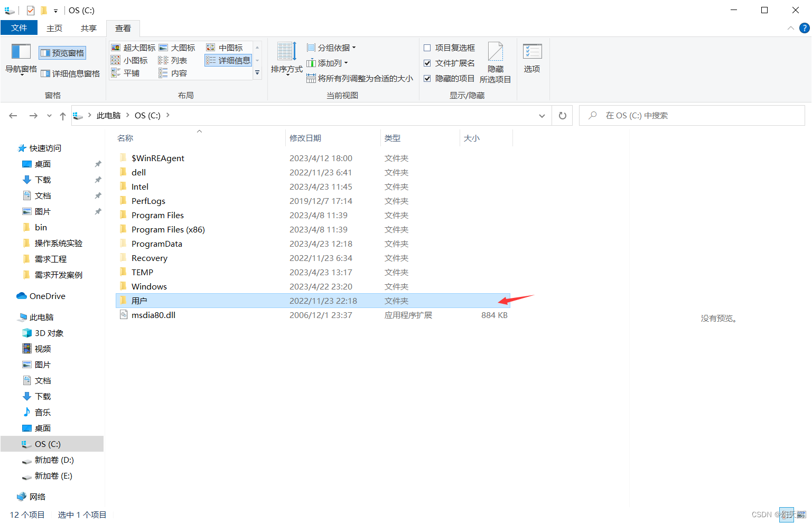Switch layout to Medium icons (中图标)

pyautogui.click(x=225, y=48)
